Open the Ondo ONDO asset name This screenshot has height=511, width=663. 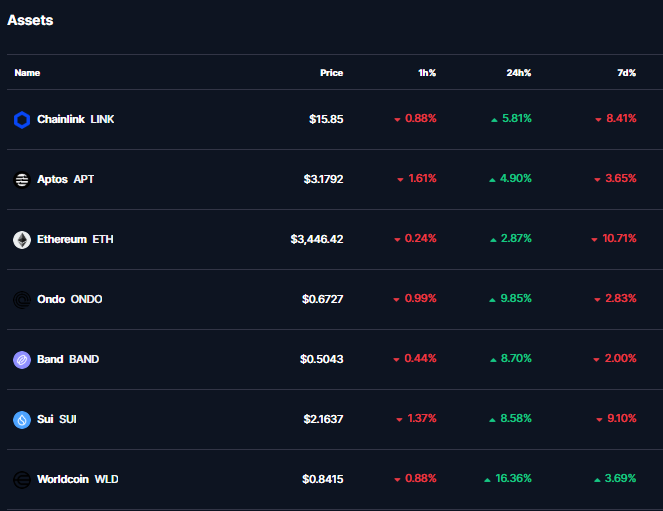coord(70,299)
